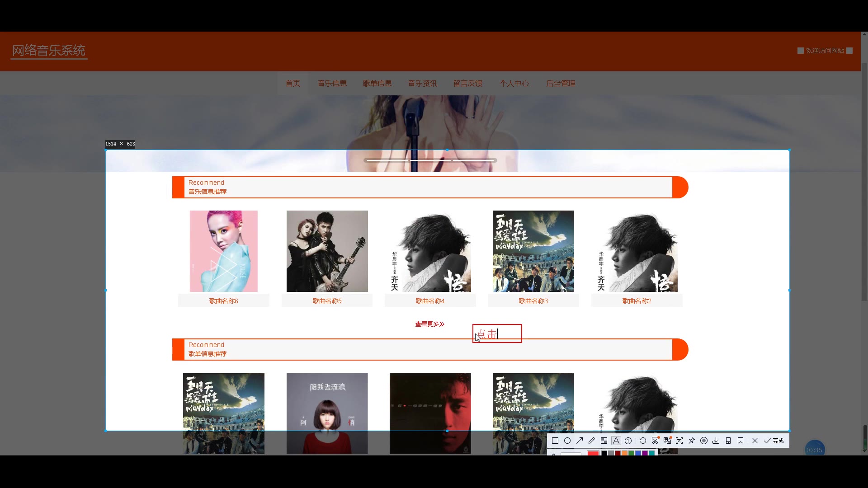Open song 歌曲名称2 title link
The height and width of the screenshot is (488, 868).
(x=637, y=301)
